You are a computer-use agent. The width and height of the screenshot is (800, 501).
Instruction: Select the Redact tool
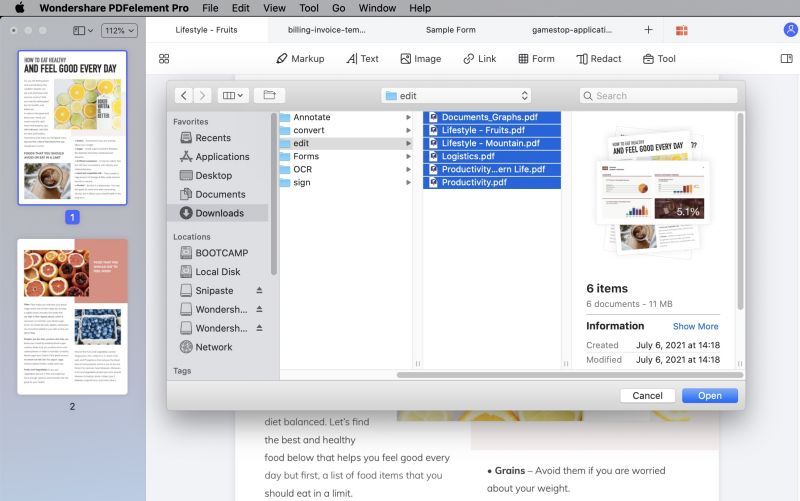click(598, 59)
